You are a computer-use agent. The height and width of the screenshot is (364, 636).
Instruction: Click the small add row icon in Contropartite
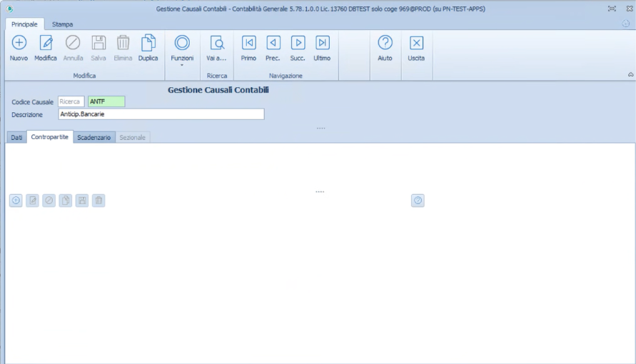click(x=16, y=201)
